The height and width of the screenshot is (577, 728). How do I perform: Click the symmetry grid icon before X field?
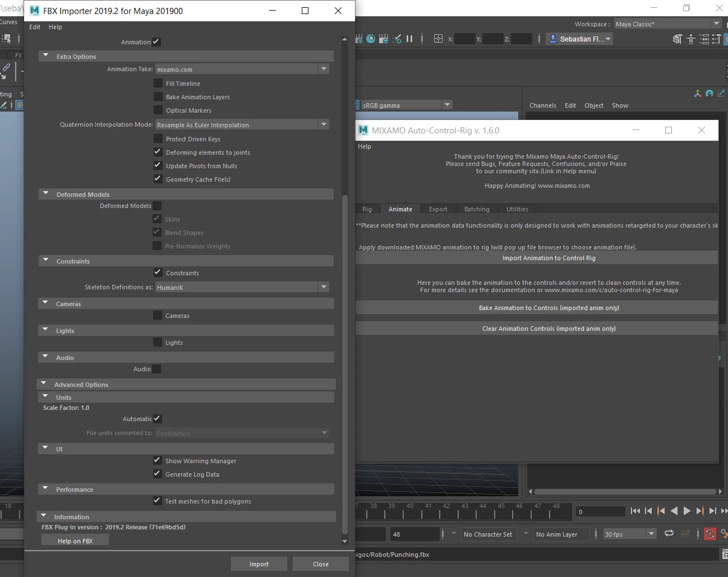(439, 39)
